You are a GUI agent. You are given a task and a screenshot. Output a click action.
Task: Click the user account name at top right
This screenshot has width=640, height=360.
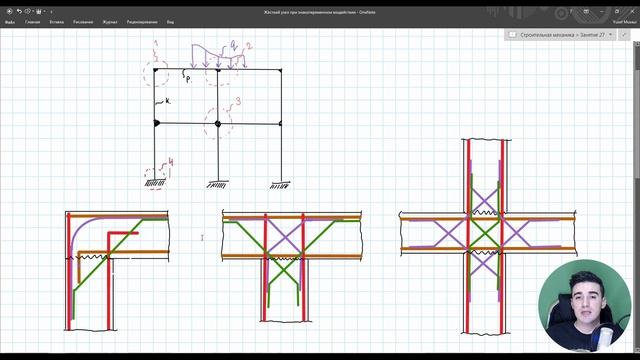click(x=624, y=22)
